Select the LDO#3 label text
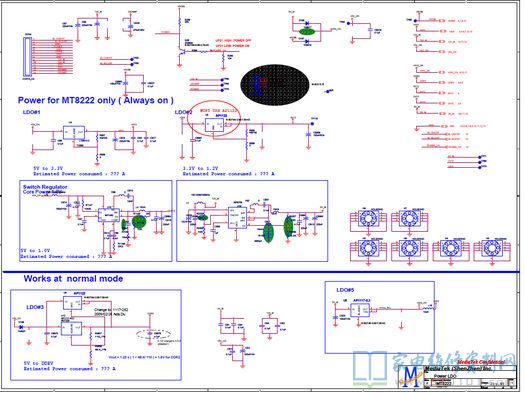 click(x=35, y=307)
